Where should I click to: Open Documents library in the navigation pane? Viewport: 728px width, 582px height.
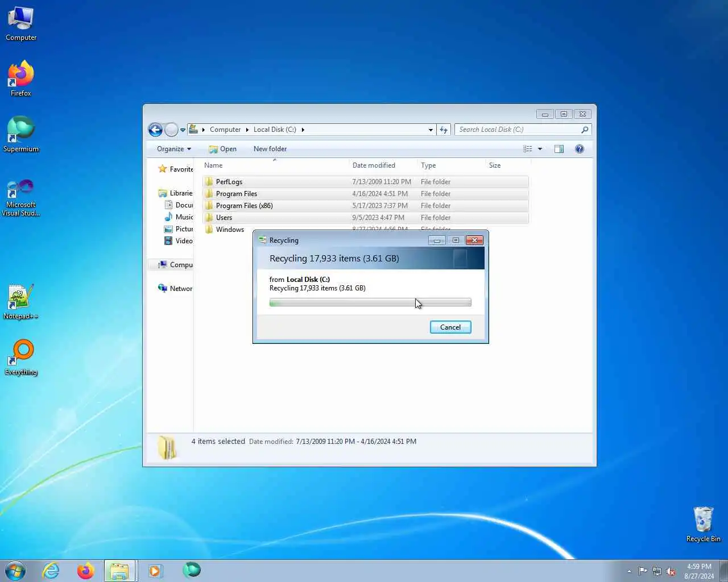(x=179, y=205)
